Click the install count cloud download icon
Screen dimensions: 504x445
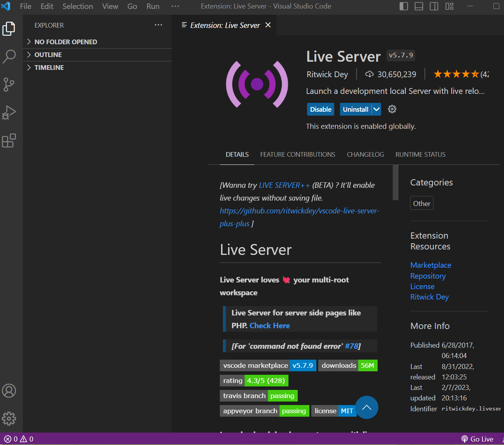click(369, 74)
